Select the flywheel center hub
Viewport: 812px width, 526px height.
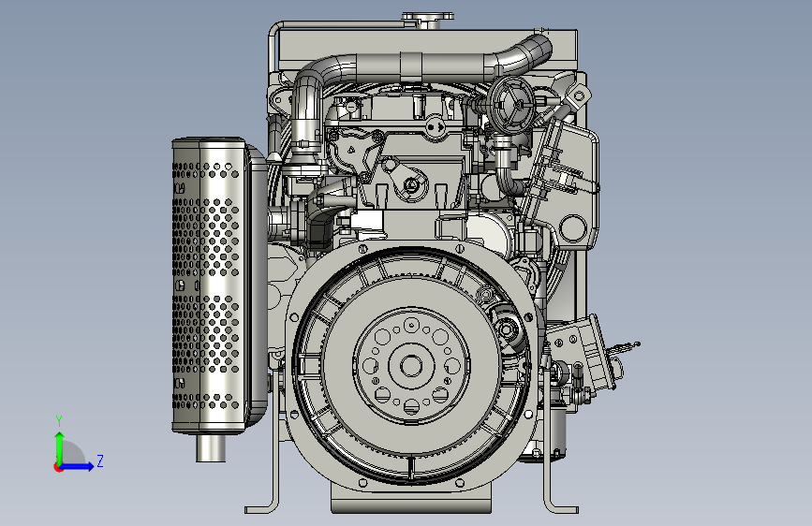pos(412,366)
